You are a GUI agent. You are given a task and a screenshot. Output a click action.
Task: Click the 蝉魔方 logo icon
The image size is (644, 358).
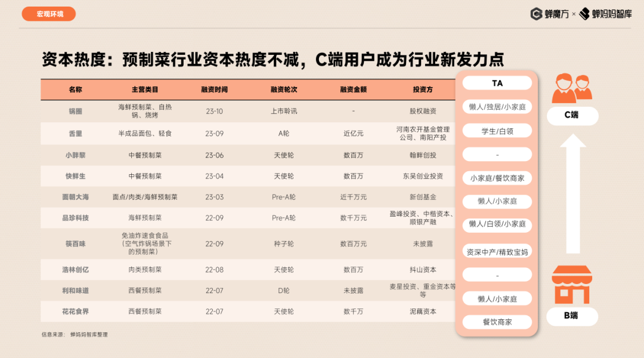536,14
